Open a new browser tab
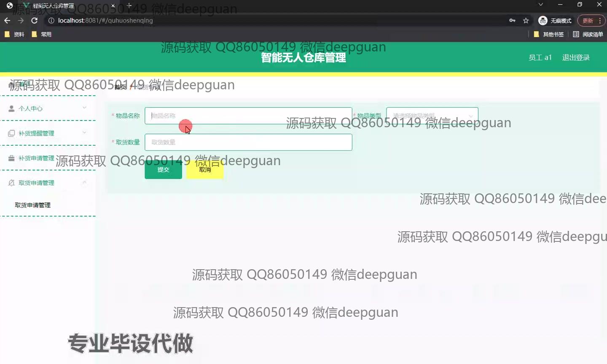Screen dimensions: 607x364 pos(129,6)
